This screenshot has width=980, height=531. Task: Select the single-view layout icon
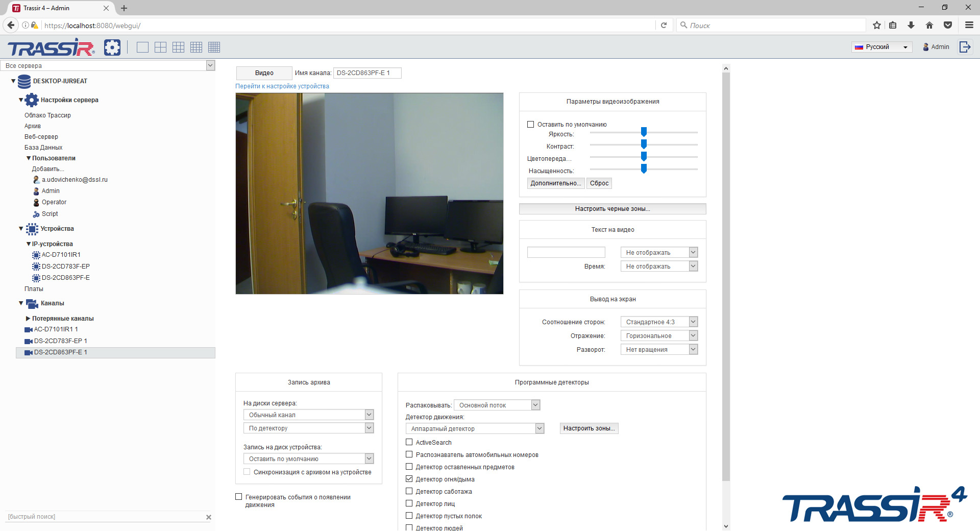click(x=142, y=47)
